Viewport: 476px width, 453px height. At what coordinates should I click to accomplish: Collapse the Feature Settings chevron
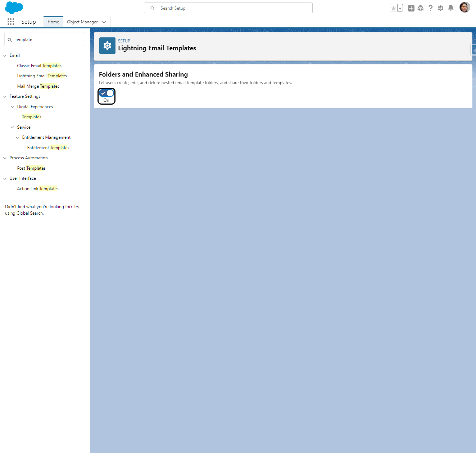tap(5, 97)
